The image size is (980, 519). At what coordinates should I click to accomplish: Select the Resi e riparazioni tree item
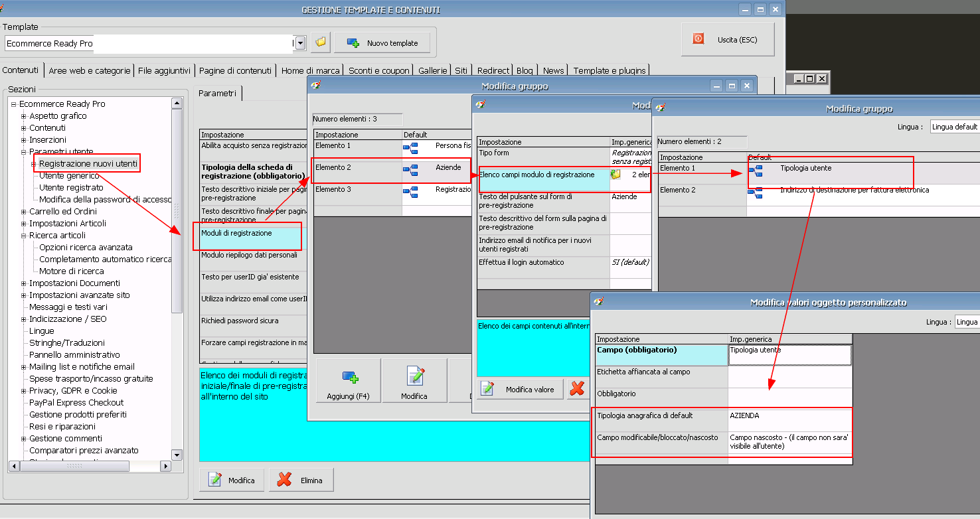(62, 427)
